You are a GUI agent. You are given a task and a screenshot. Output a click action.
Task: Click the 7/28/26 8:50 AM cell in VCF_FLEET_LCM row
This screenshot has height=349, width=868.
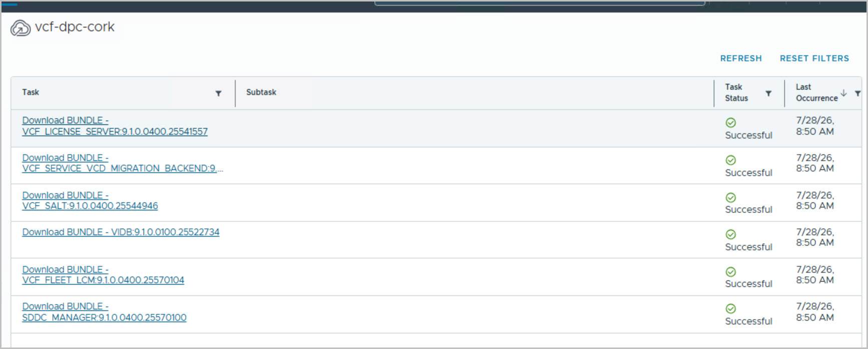click(x=815, y=274)
